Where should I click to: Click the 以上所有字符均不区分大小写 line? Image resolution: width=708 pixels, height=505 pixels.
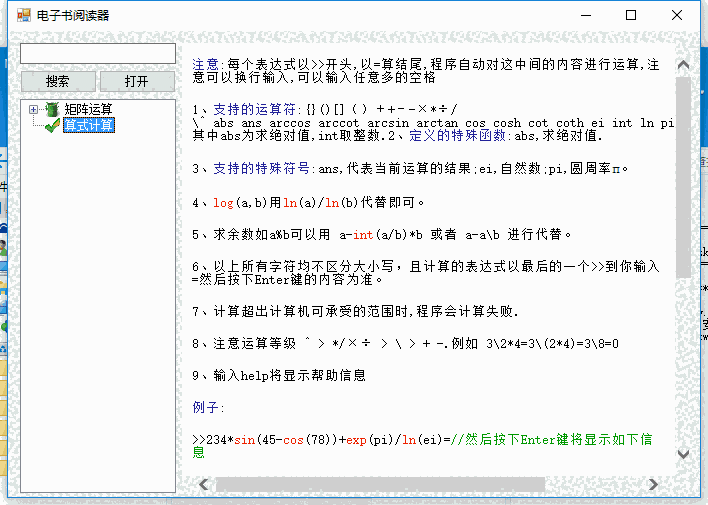426,273
